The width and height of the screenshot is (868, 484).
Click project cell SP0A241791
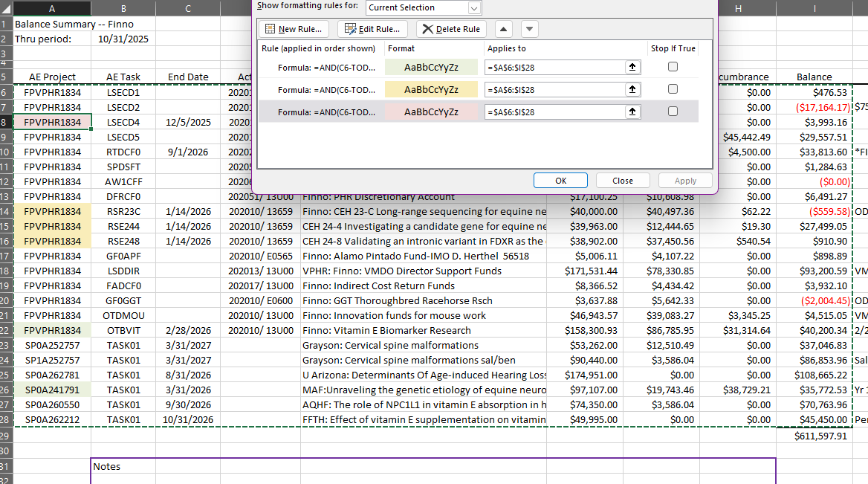click(x=52, y=390)
